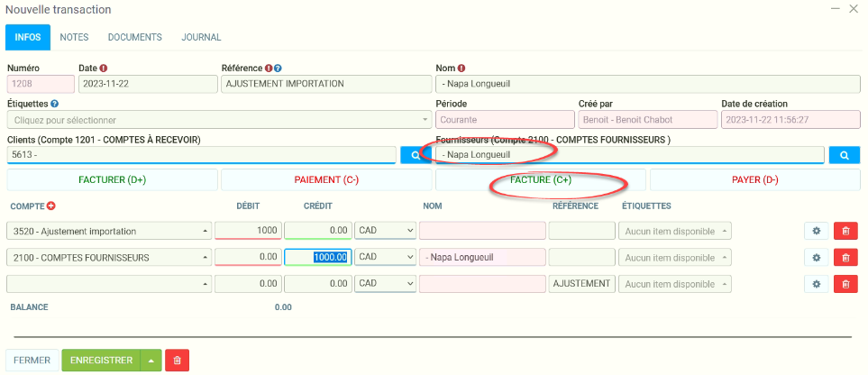Click the FERMER button
Viewport: 868px width, 375px height.
tap(32, 361)
